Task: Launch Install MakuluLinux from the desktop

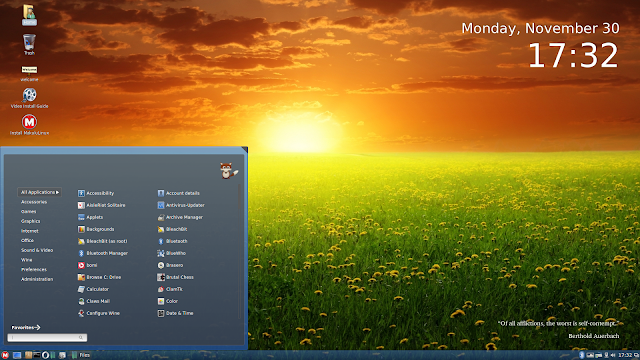Action: [x=29, y=124]
